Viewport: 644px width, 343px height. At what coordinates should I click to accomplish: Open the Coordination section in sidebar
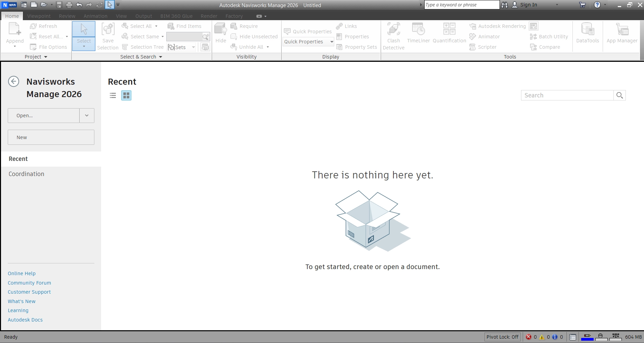[27, 174]
